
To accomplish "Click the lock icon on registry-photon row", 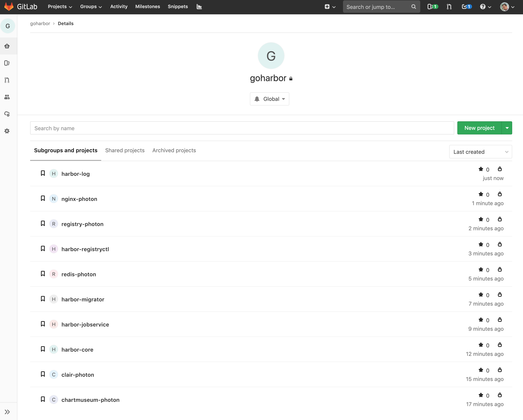I will 500,219.
